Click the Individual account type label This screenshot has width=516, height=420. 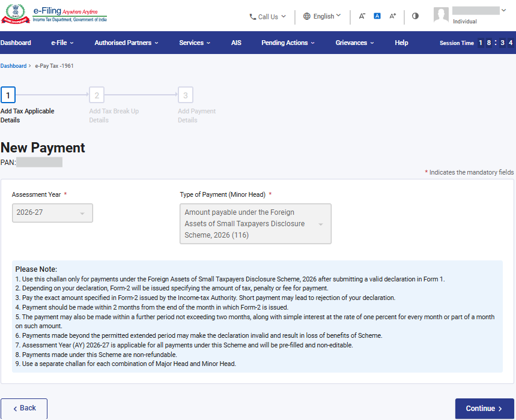click(465, 22)
